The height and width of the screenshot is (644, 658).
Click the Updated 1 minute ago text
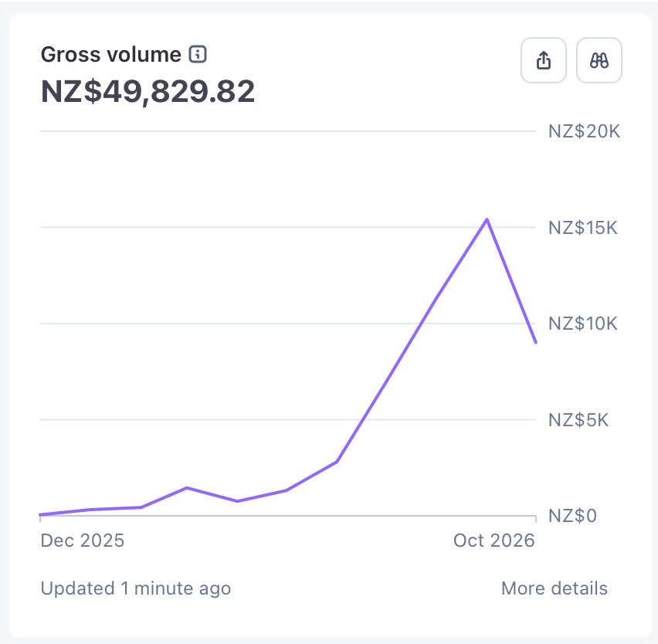136,588
